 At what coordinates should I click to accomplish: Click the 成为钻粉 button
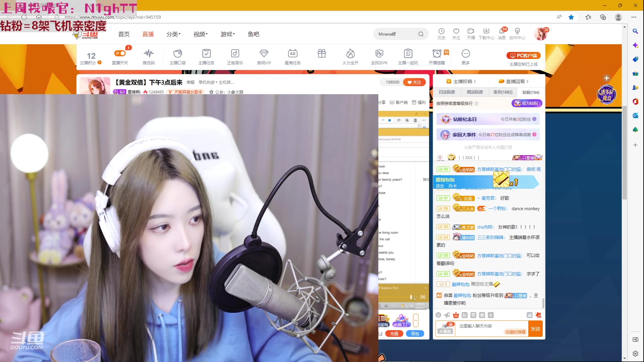pyautogui.click(x=527, y=103)
